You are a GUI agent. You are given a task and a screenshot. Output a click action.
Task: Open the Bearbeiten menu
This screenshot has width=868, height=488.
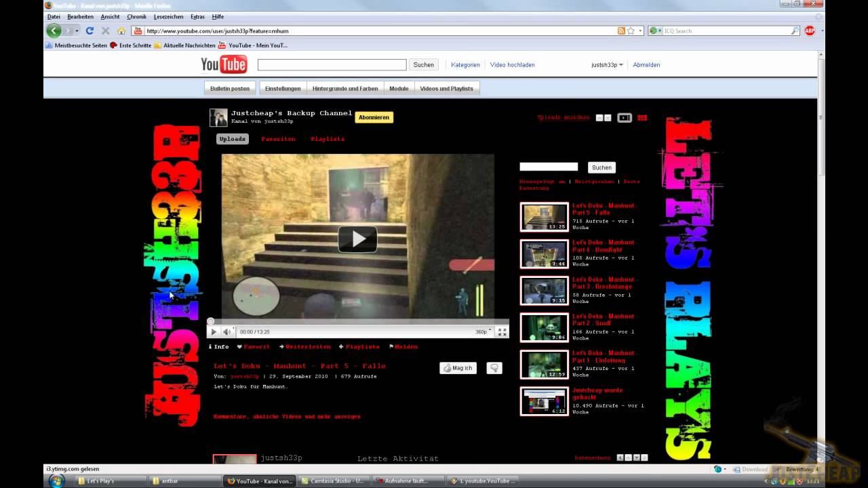click(80, 16)
